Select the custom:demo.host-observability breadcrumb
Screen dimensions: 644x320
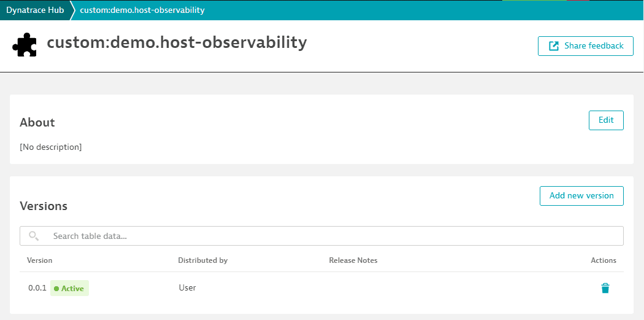(142, 10)
